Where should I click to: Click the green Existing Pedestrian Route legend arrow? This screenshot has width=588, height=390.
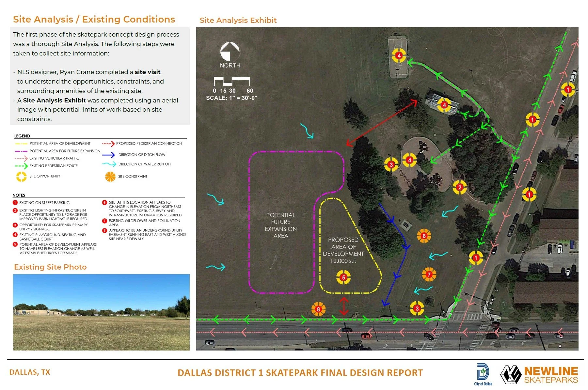click(21, 166)
